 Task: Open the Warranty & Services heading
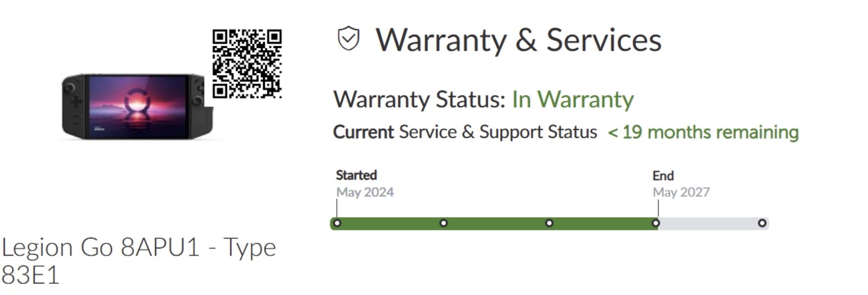pos(519,40)
